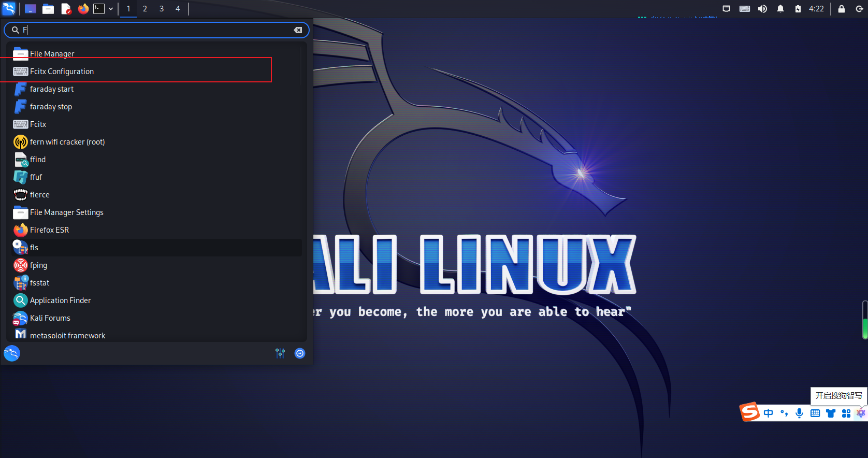Open menu settings sliders icon
This screenshot has height=458, width=868.
click(280, 353)
